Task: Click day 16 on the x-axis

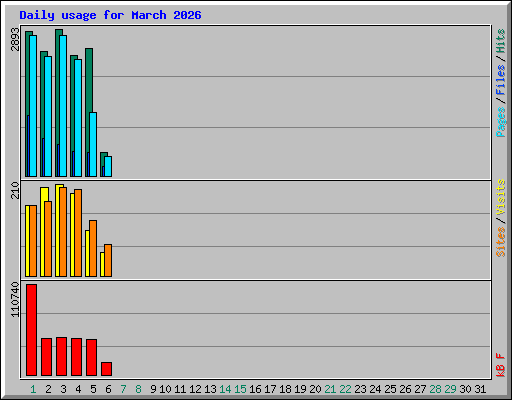Action: click(255, 389)
